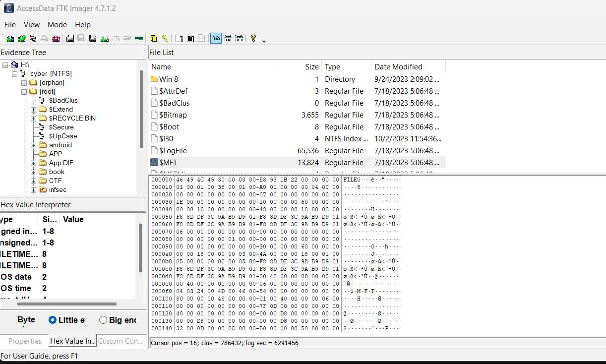
Task: Click the Add Evidence Item toolbar icon
Action: 10,39
